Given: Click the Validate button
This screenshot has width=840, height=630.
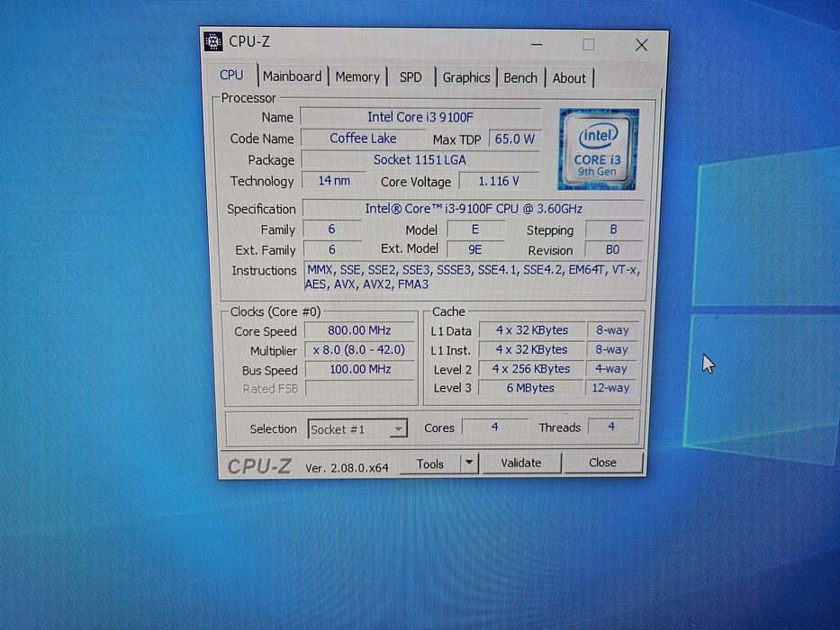Looking at the screenshot, I should click(521, 463).
